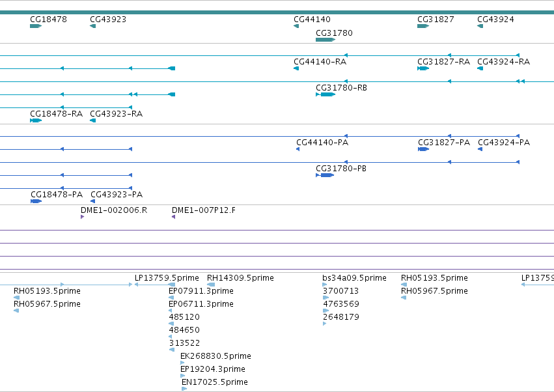This screenshot has width=554, height=392.
Task: Select the teal gene bar under CG31780
Action: coord(325,40)
